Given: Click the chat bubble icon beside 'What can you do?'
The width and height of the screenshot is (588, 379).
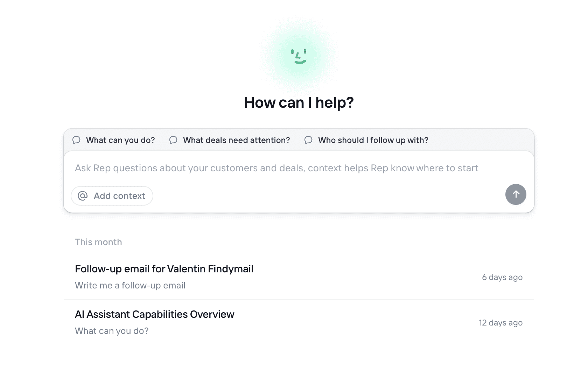Looking at the screenshot, I should tap(76, 140).
